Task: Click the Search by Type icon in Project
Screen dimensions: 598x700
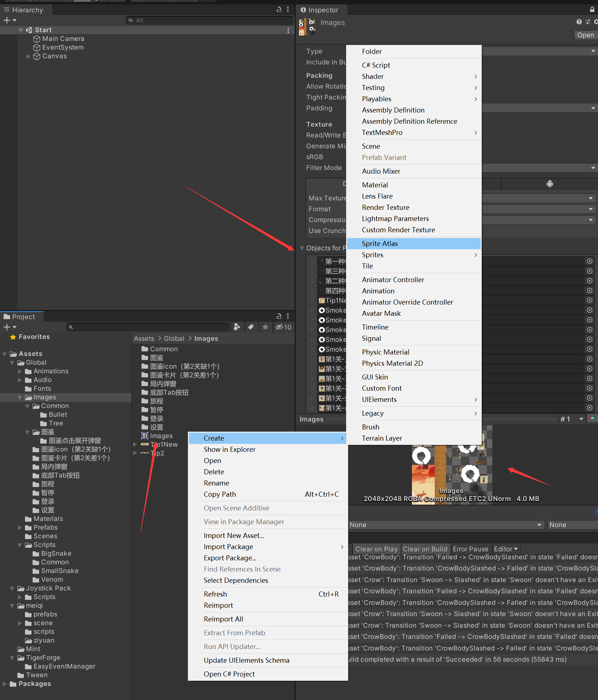Action: pos(237,327)
